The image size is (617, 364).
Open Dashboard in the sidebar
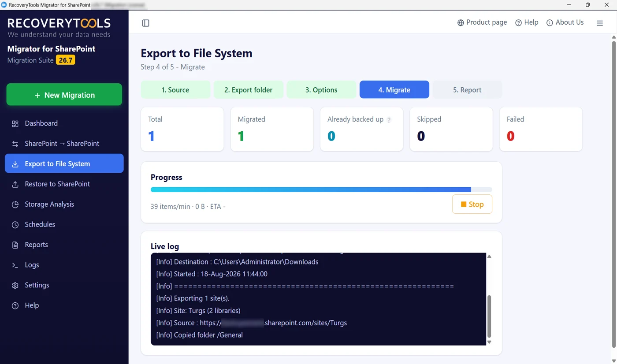pos(64,123)
